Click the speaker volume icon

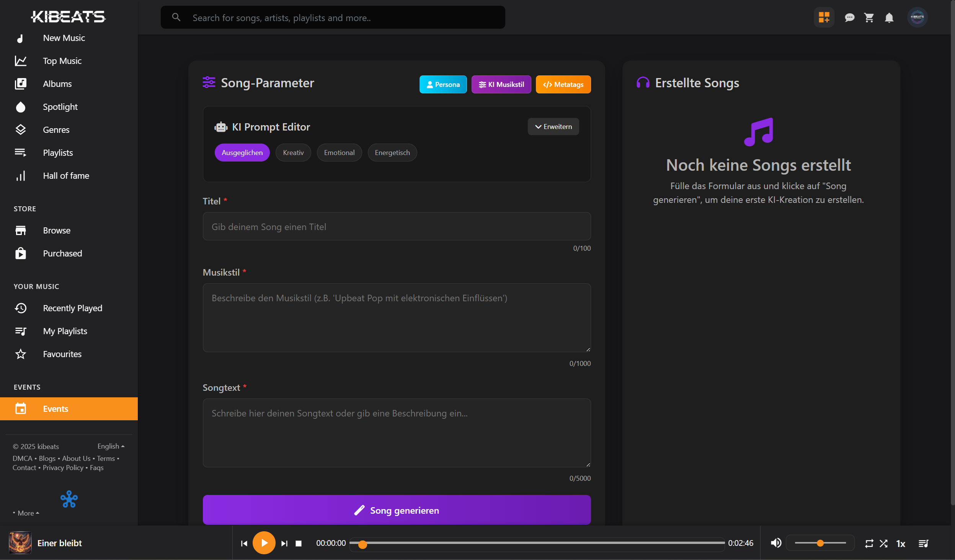776,543
